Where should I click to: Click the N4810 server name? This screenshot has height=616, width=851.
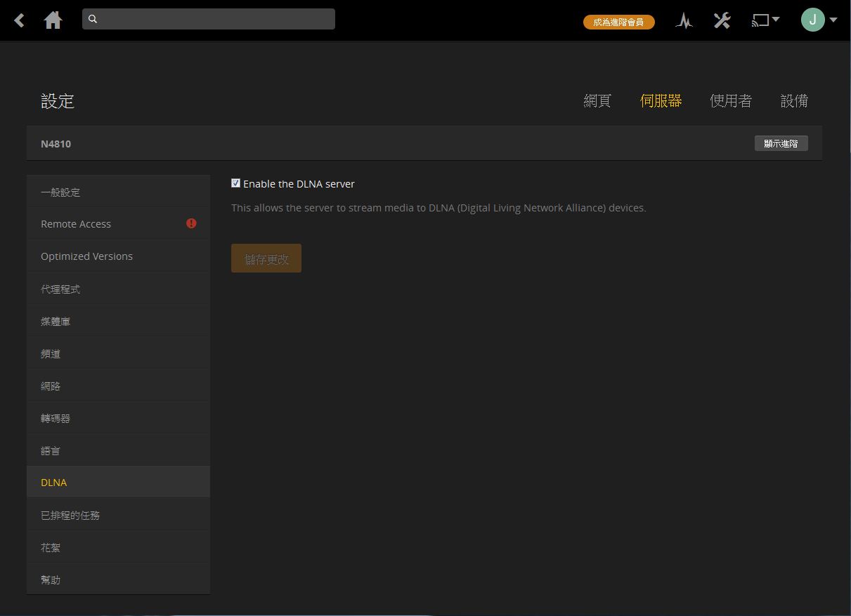coord(56,143)
